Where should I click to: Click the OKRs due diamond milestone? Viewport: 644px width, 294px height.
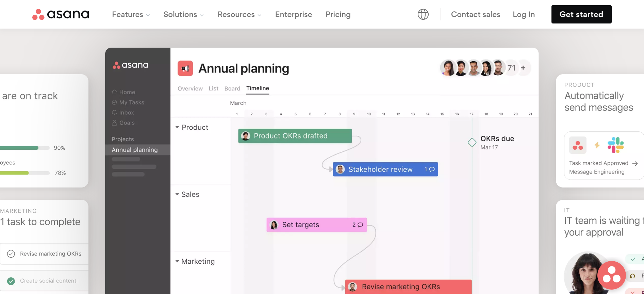[x=472, y=142]
